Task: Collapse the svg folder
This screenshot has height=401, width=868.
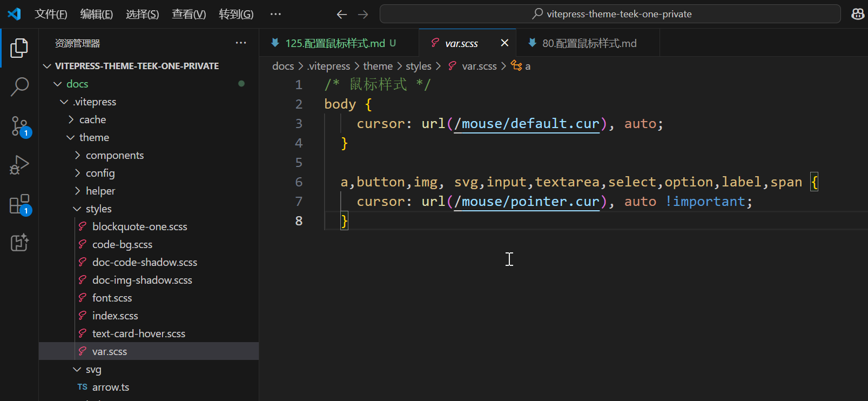Action: [x=149, y=369]
